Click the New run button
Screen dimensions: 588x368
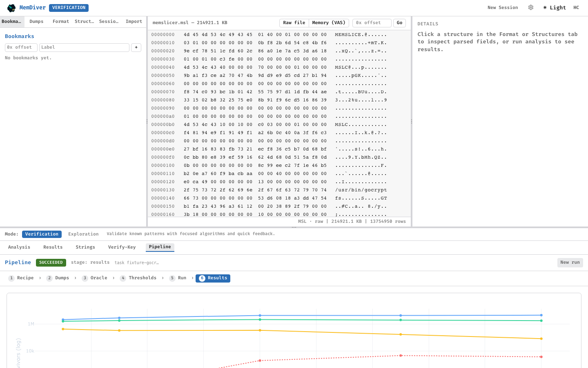pyautogui.click(x=570, y=263)
